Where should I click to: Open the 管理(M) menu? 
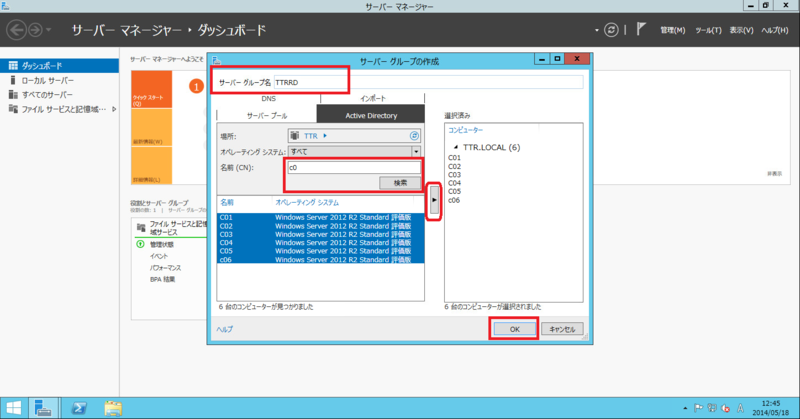pyautogui.click(x=672, y=30)
